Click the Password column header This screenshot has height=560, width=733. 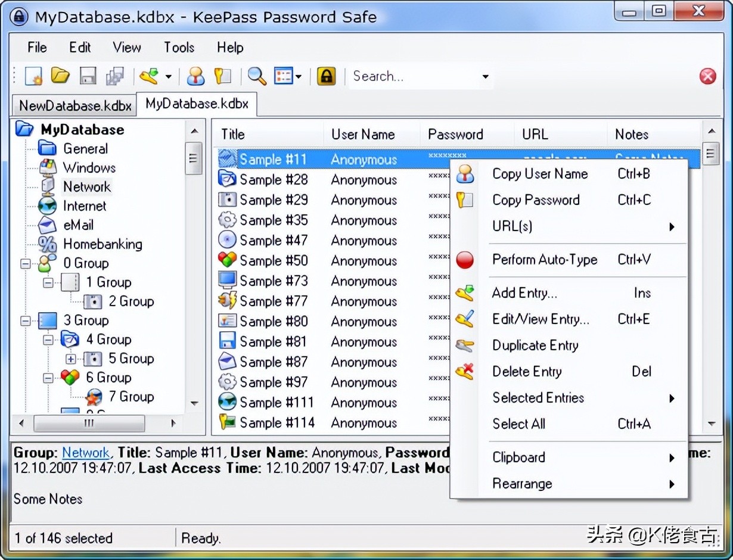click(467, 135)
